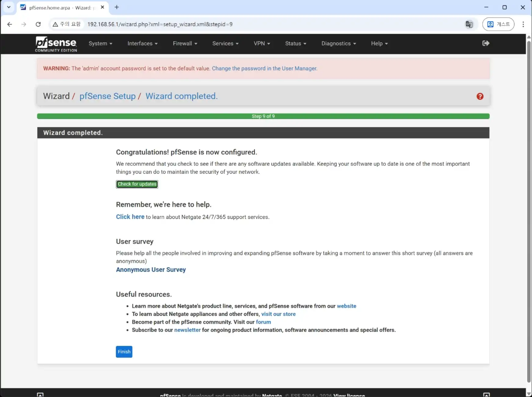
Task: Click the security warning icon in address bar
Action: pyautogui.click(x=55, y=24)
